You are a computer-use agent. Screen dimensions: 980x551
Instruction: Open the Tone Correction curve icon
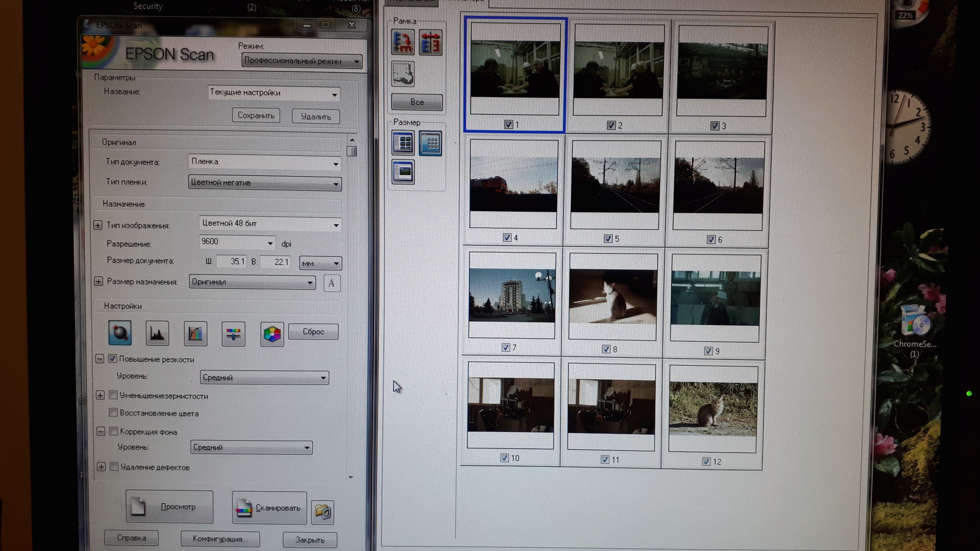(195, 333)
